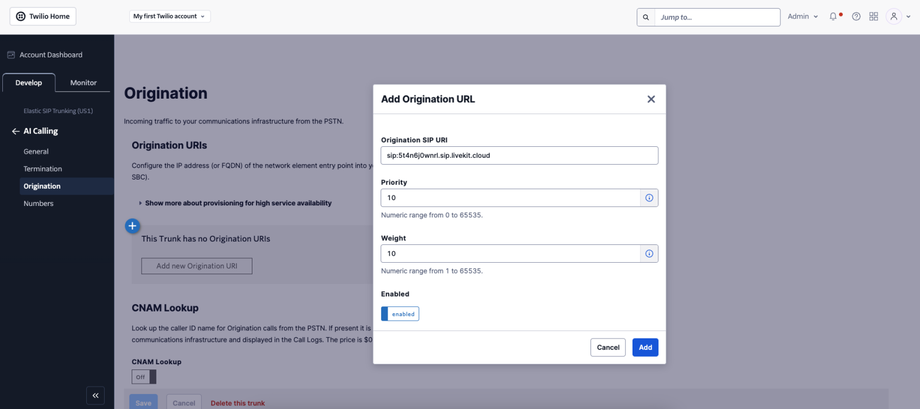Image resolution: width=920 pixels, height=409 pixels.
Task: Toggle the CNAM Lookup switch
Action: [144, 377]
